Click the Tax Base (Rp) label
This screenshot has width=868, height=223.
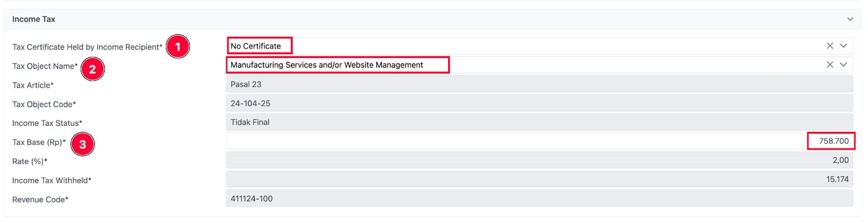(39, 142)
